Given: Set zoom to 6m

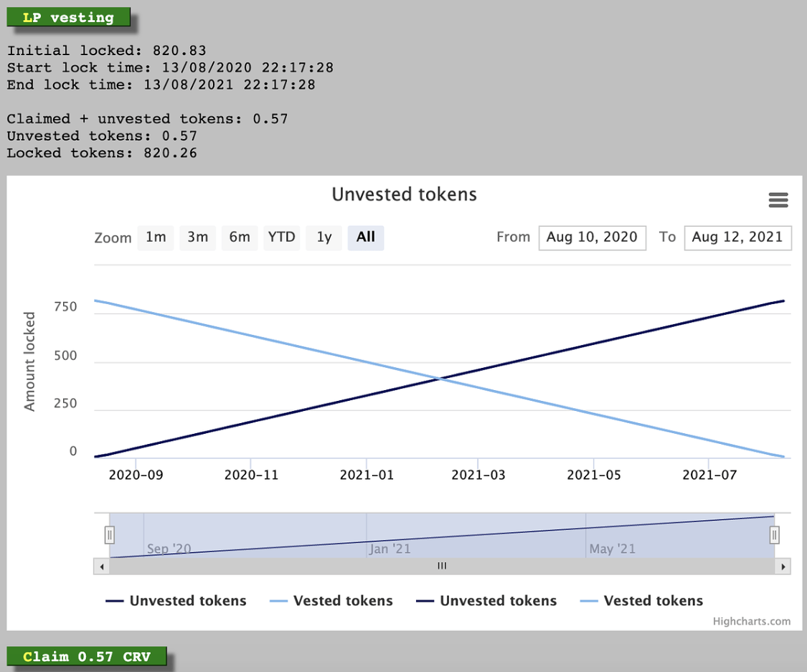Looking at the screenshot, I should coord(240,237).
